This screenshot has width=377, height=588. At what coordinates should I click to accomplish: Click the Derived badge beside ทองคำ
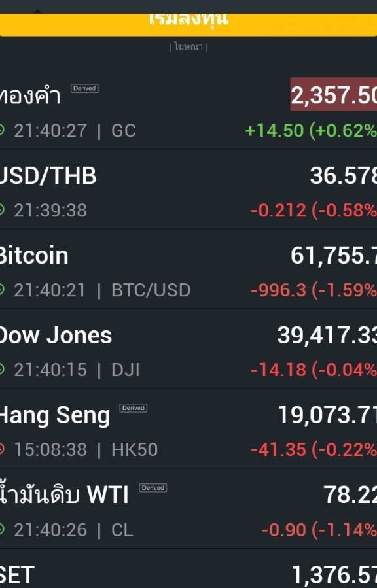[x=84, y=88]
